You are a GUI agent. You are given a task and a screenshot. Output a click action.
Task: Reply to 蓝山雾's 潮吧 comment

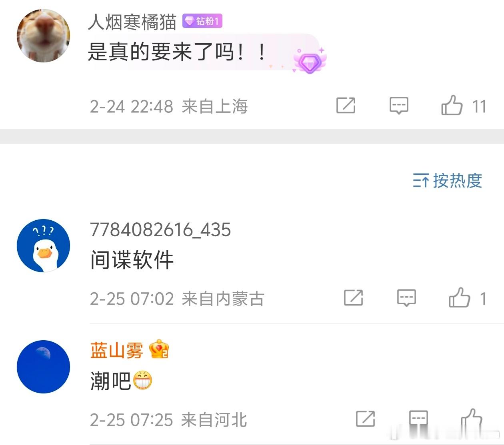(419, 419)
